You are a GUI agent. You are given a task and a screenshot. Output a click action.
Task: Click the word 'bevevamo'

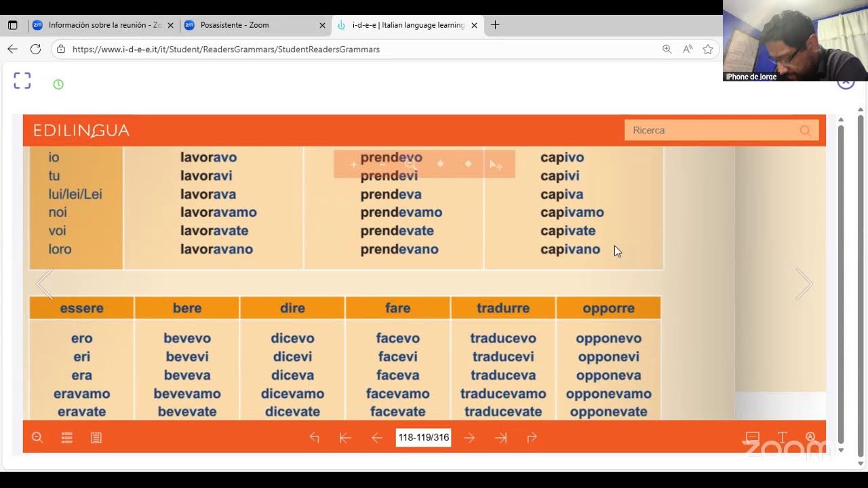pyautogui.click(x=187, y=393)
